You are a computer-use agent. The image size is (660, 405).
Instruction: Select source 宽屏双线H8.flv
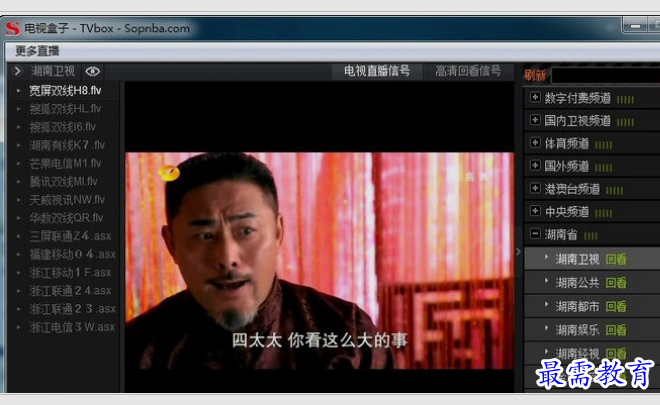point(65,91)
